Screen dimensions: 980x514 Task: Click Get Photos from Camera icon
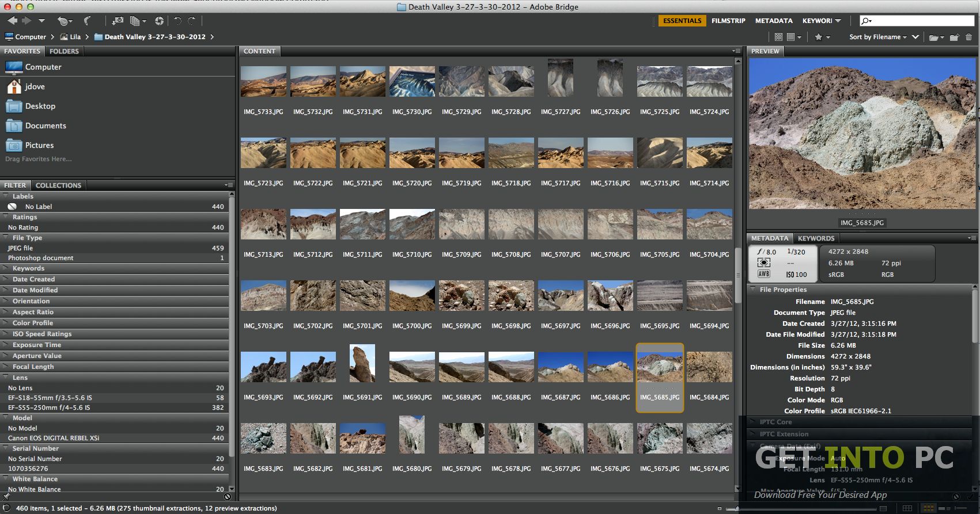118,21
